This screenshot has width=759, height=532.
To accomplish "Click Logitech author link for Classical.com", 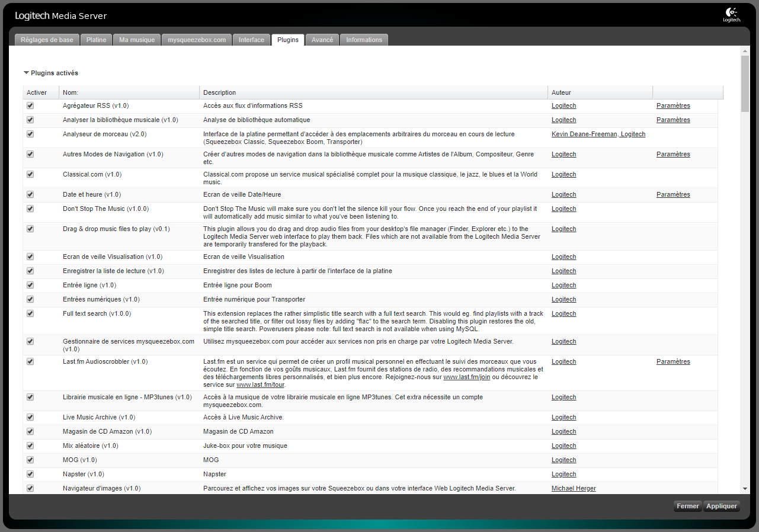I will (x=563, y=174).
